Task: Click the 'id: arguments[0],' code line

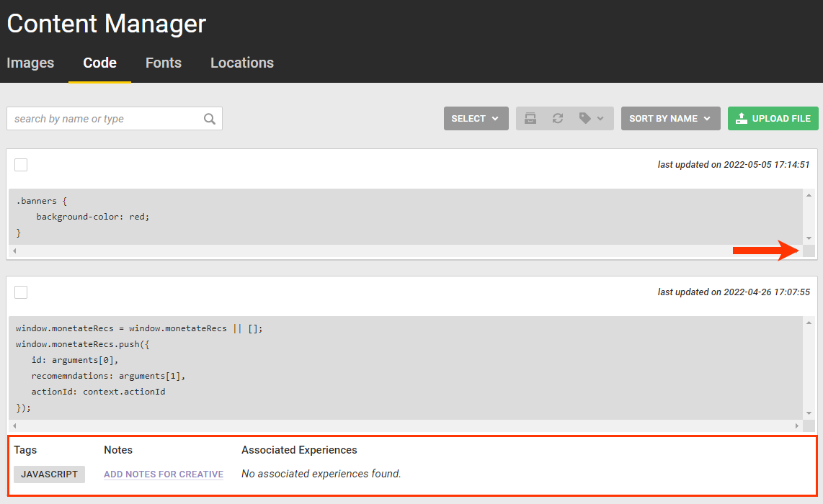Action: [x=75, y=360]
